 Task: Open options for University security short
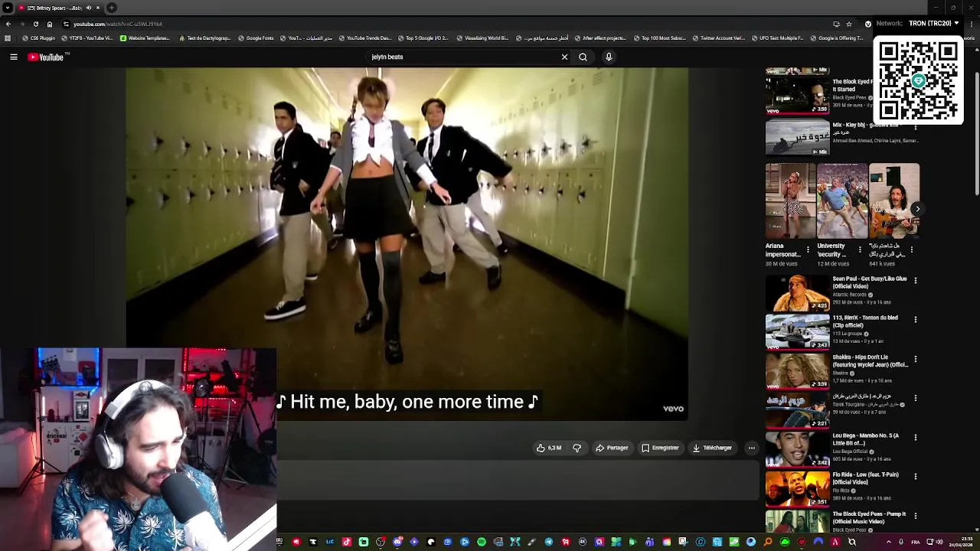[859, 249]
